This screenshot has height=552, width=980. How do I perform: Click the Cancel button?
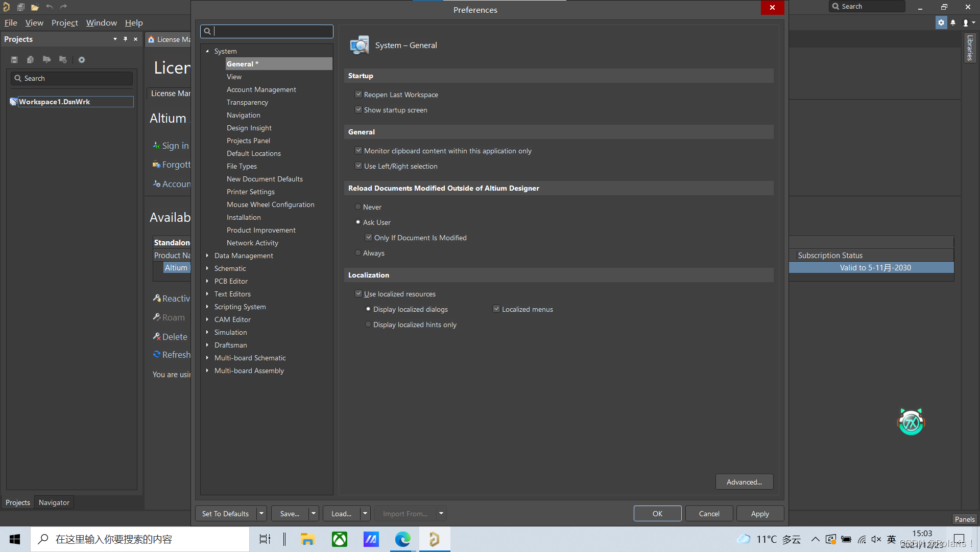(709, 514)
